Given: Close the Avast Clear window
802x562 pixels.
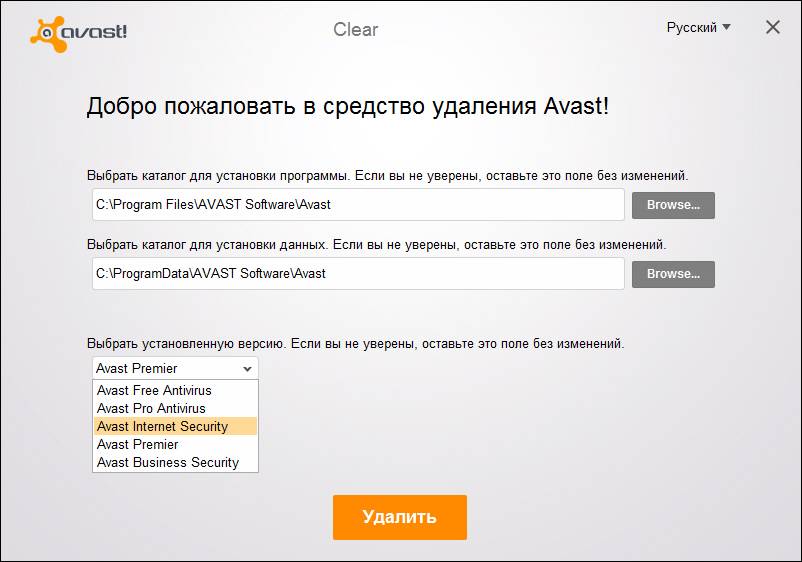Looking at the screenshot, I should coord(772,27).
